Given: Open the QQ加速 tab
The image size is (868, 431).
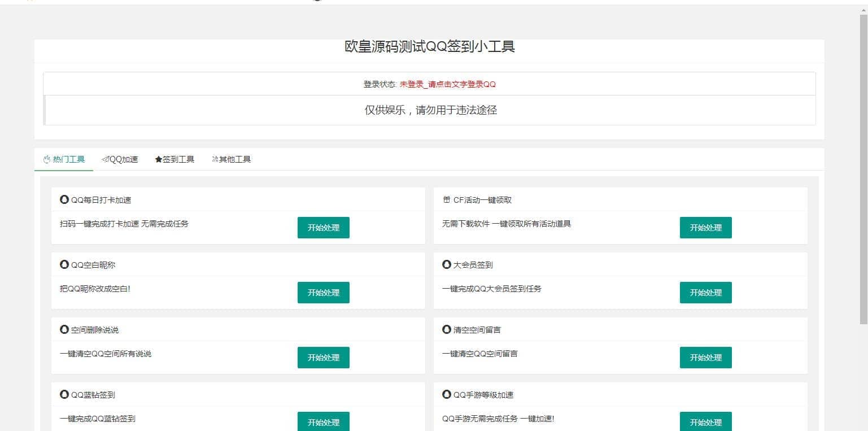Looking at the screenshot, I should (x=120, y=159).
